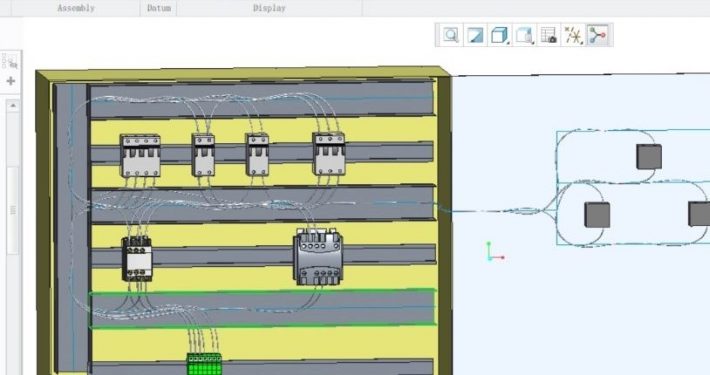Viewport: 710px width, 375px height.
Task: Open the Datum ribbon group label
Action: (x=159, y=8)
